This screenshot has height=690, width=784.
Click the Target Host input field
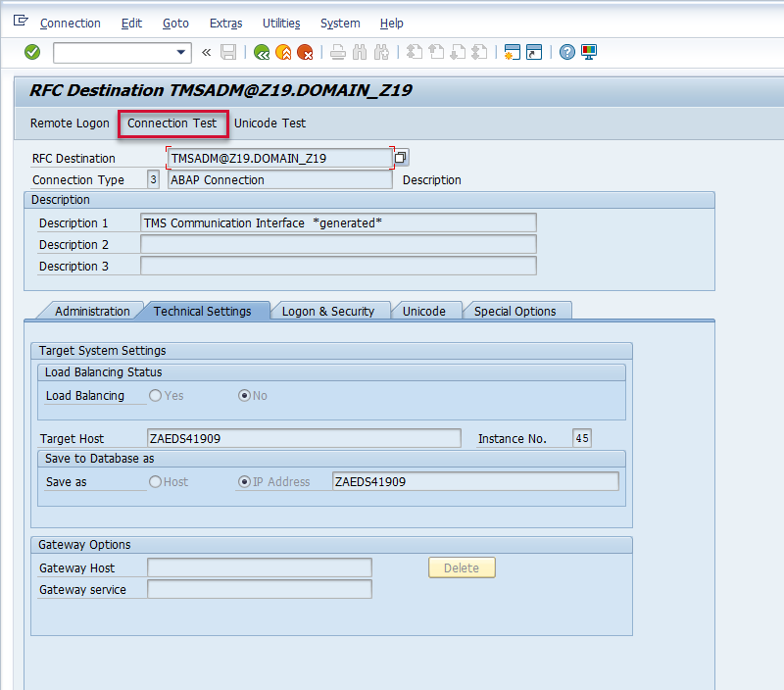[x=303, y=438]
